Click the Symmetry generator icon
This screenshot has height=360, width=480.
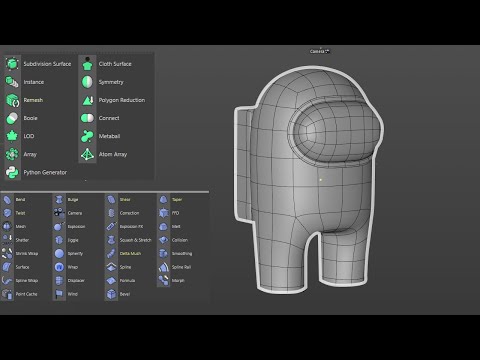pyautogui.click(x=87, y=82)
